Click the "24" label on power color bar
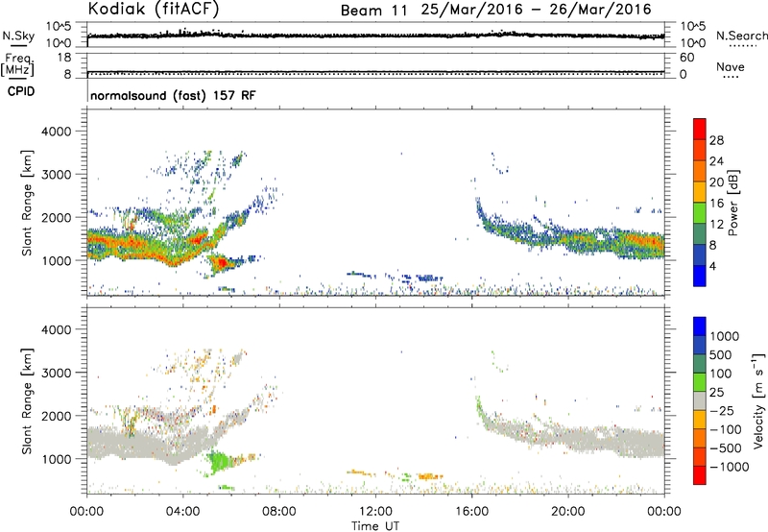Screen dimensions: 768x532 tap(716, 161)
